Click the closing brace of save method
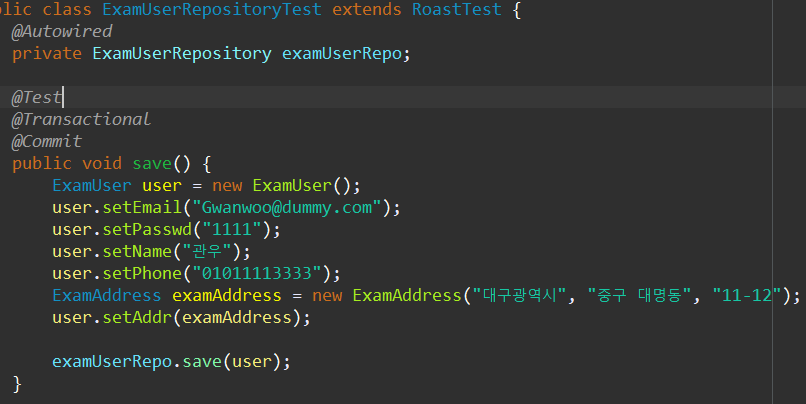Viewport: 806px width, 404px height. pyautogui.click(x=17, y=383)
